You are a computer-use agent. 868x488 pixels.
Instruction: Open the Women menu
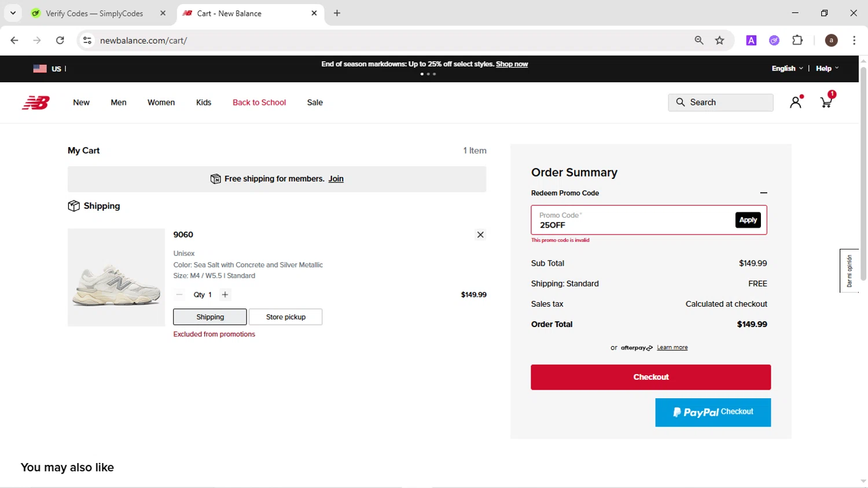(x=161, y=102)
